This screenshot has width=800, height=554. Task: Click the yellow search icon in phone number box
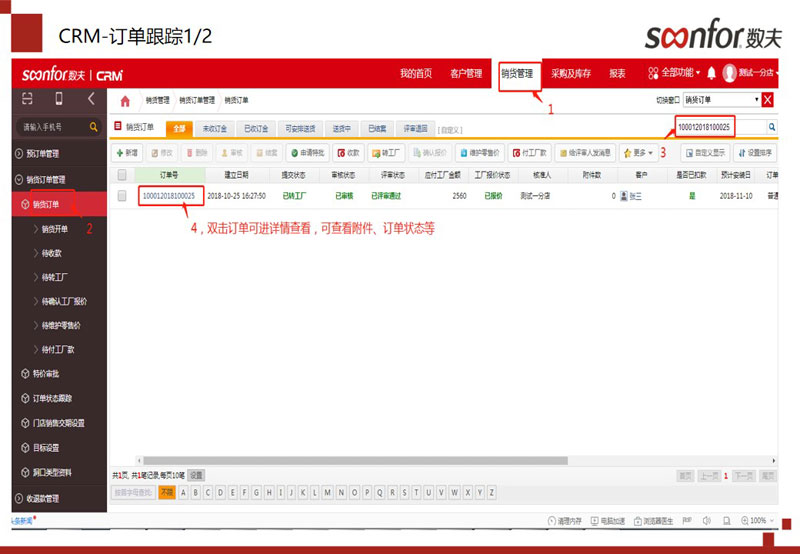(94, 127)
